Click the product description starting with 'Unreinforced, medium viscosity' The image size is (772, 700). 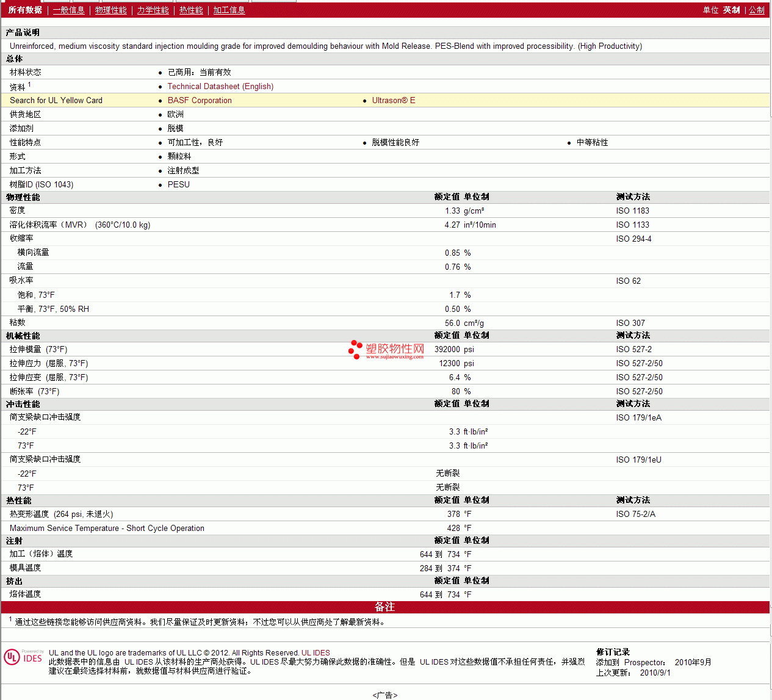[326, 46]
